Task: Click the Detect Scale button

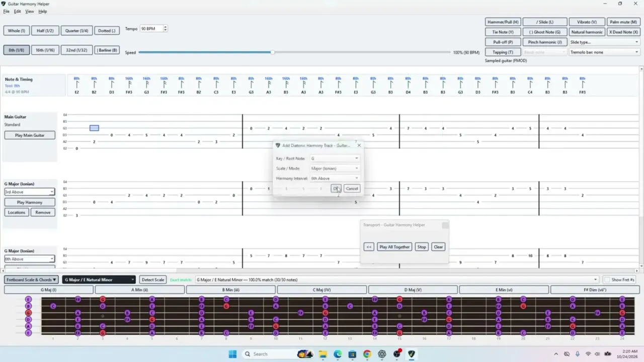Action: [152, 280]
